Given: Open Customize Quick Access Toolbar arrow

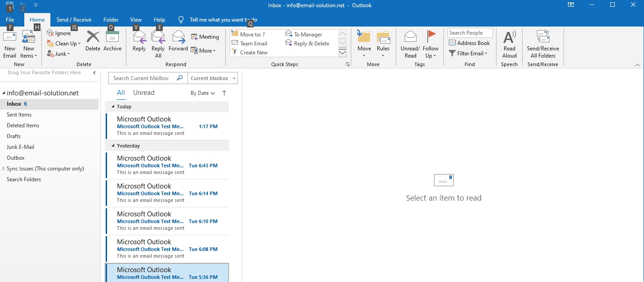Looking at the screenshot, I should pyautogui.click(x=36, y=5).
